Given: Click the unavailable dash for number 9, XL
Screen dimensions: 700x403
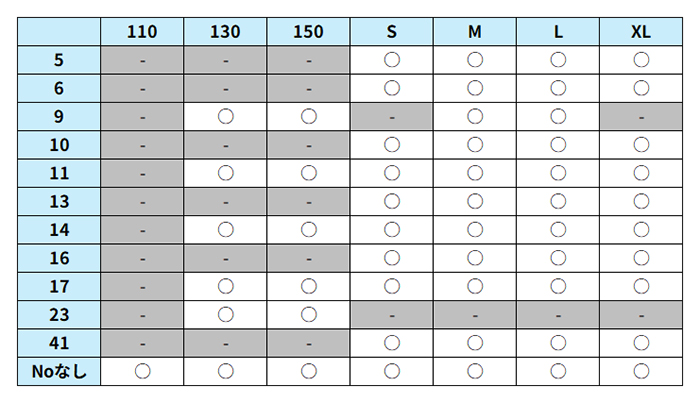Looking at the screenshot, I should coord(641,117).
